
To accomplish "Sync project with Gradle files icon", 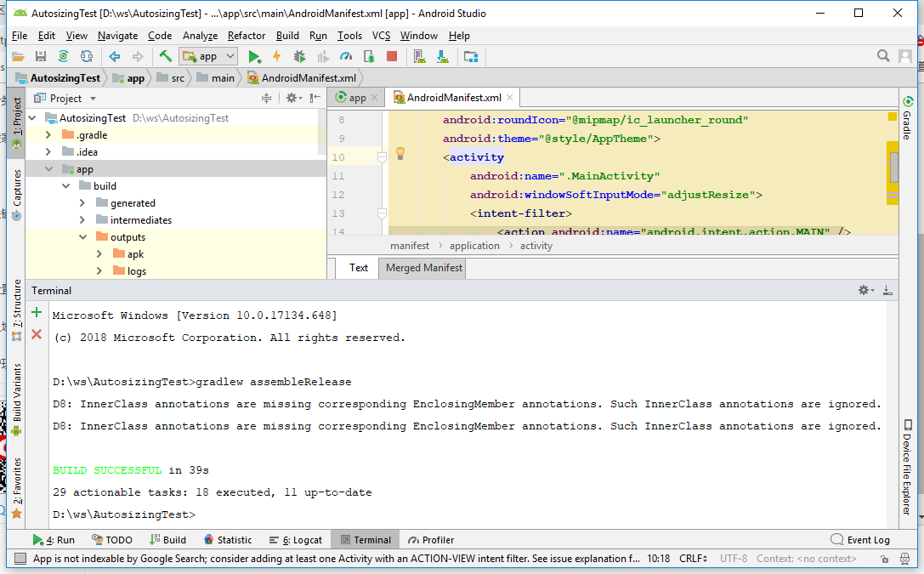I will click(x=63, y=57).
